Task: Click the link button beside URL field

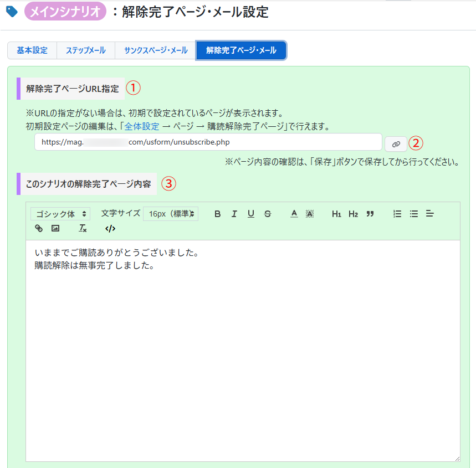Action: tap(396, 143)
